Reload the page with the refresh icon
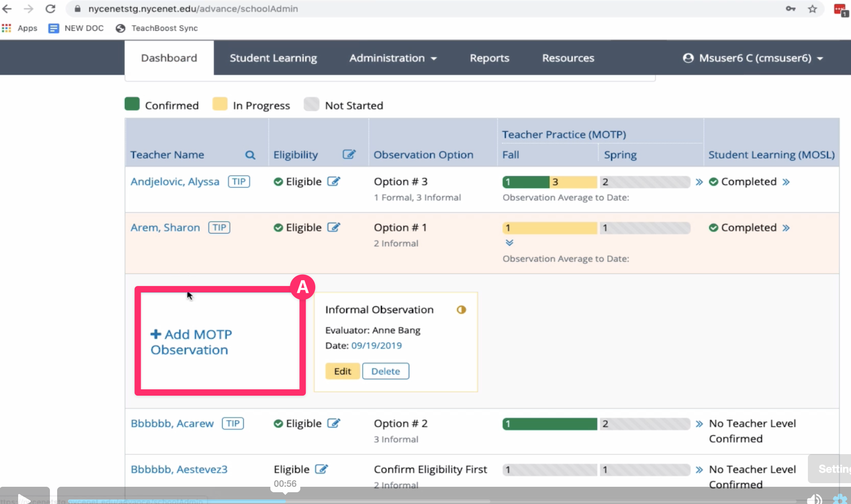 50,9
